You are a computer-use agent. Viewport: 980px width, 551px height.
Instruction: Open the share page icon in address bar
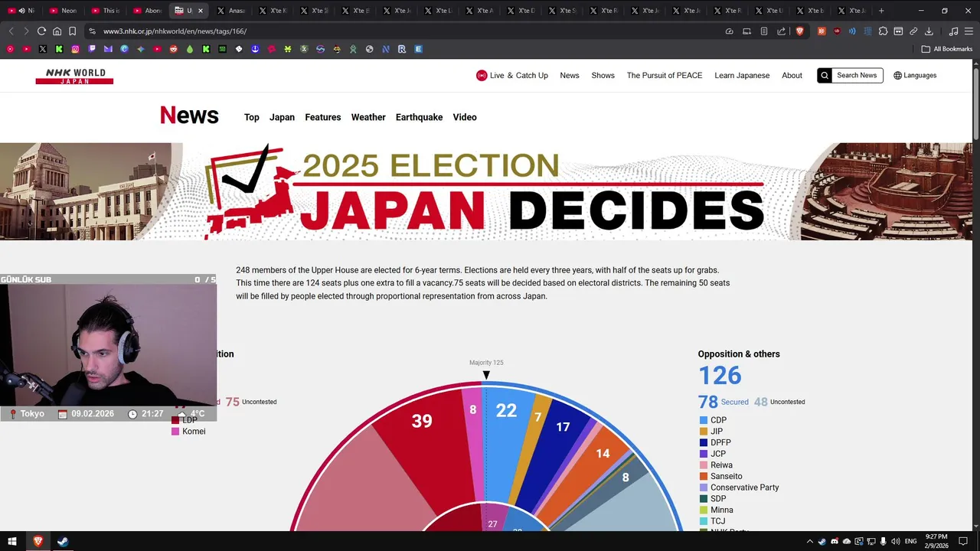781,31
